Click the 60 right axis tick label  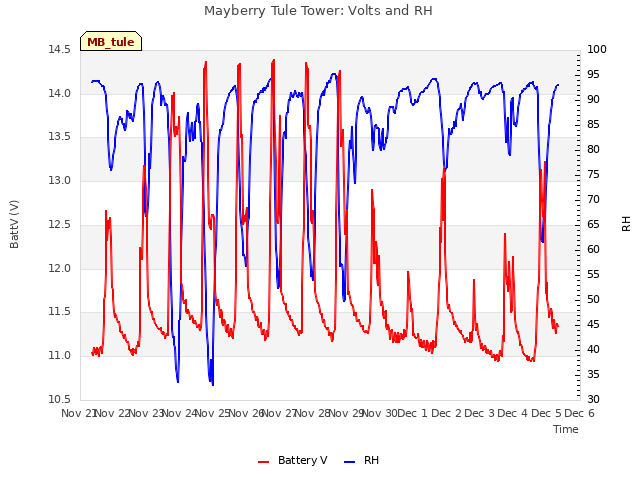(x=593, y=249)
